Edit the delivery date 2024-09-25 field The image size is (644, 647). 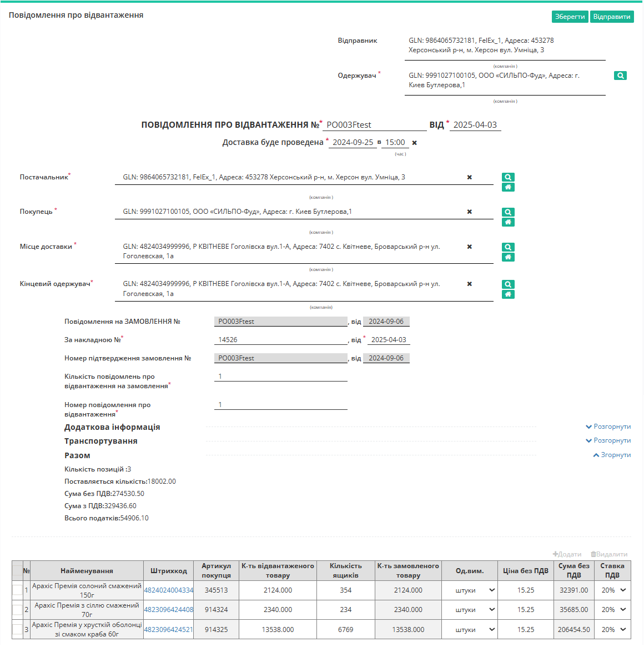click(x=353, y=142)
